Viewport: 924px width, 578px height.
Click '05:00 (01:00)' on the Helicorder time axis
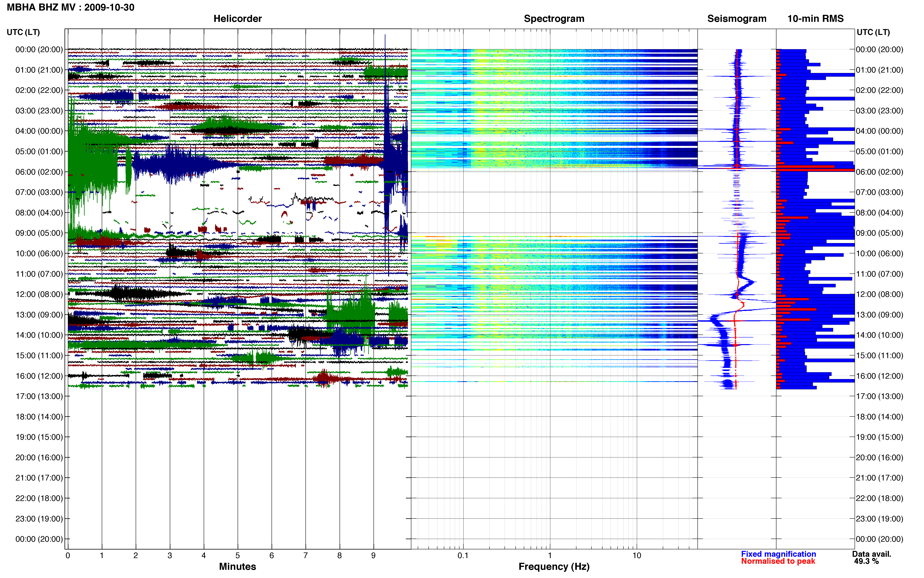coord(39,151)
